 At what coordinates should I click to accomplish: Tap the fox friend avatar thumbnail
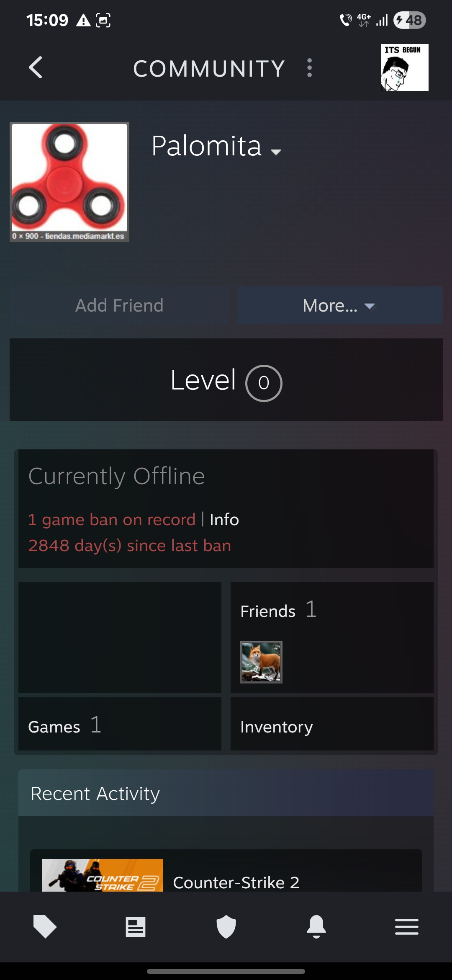coord(261,662)
